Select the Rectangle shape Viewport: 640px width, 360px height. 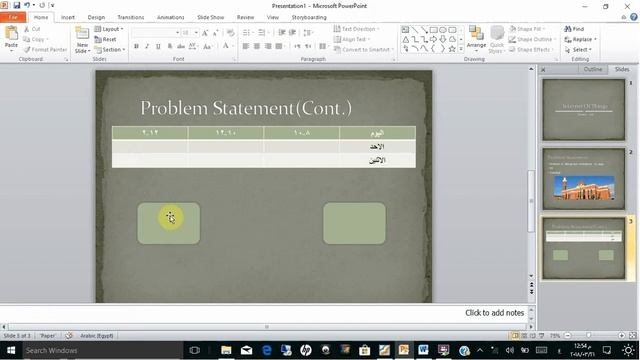point(433,30)
